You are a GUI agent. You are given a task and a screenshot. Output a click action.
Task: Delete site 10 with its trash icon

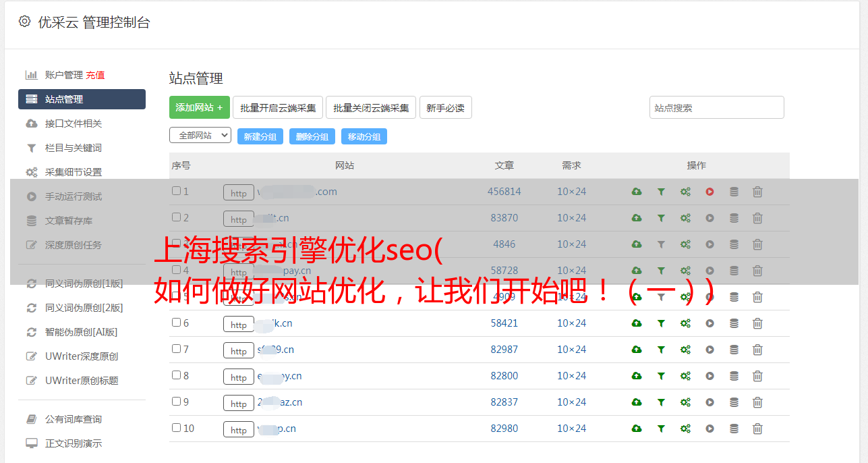[x=757, y=429]
